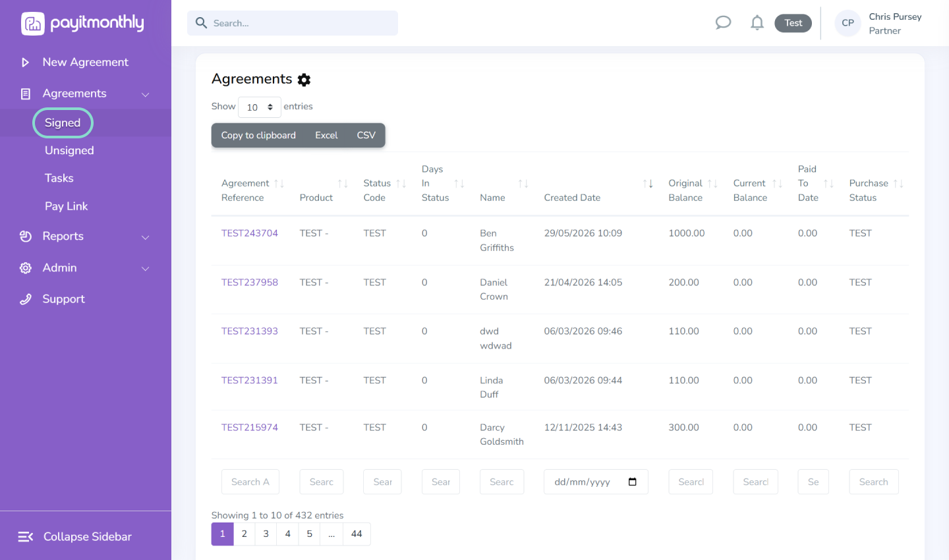The width and height of the screenshot is (949, 560).
Task: Open the Signed agreements page
Action: click(x=63, y=123)
